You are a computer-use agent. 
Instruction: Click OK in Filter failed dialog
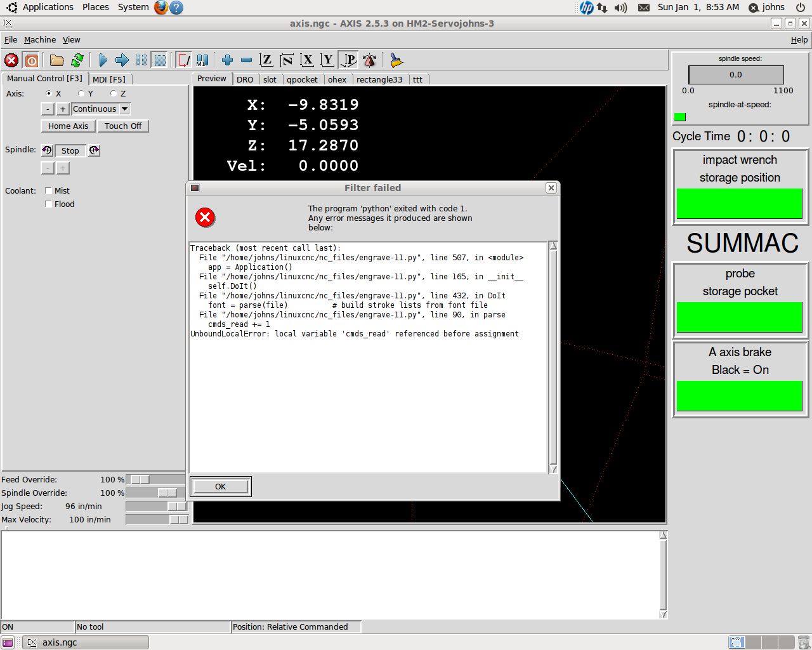(x=220, y=487)
